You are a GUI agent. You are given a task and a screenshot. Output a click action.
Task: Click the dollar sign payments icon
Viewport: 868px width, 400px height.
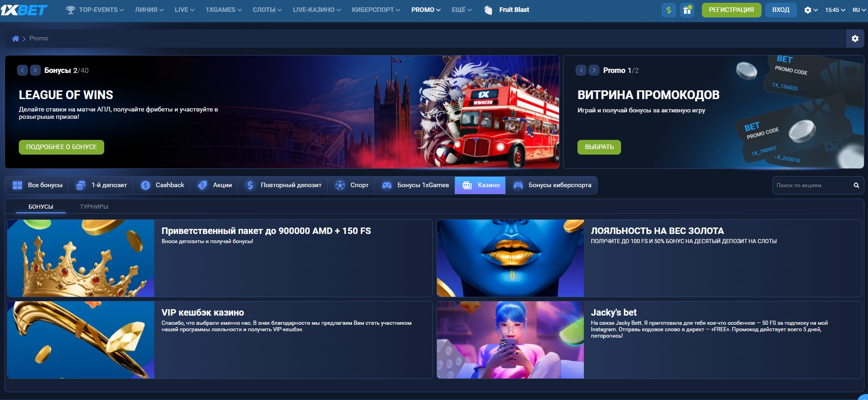(668, 10)
